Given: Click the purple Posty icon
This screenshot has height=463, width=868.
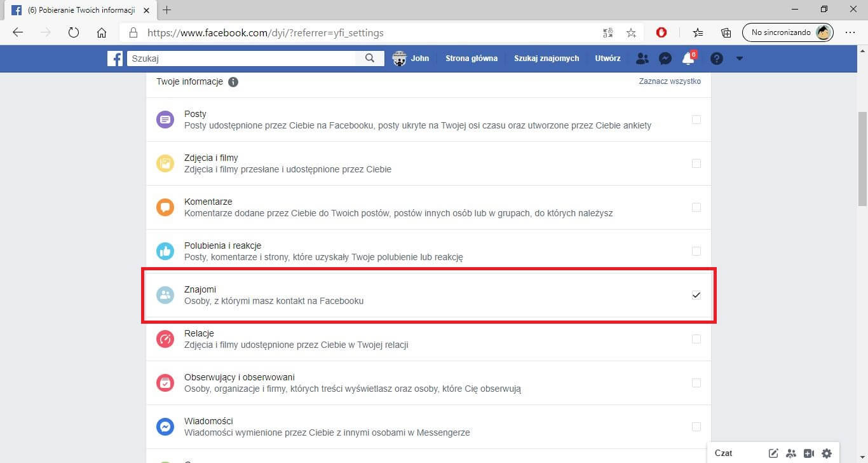Looking at the screenshot, I should click(165, 120).
